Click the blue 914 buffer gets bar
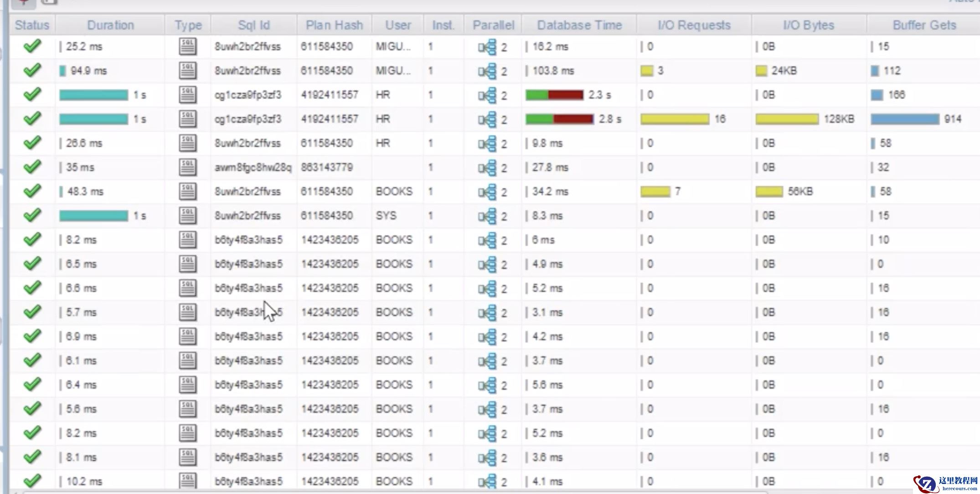The image size is (980, 494). (x=905, y=119)
